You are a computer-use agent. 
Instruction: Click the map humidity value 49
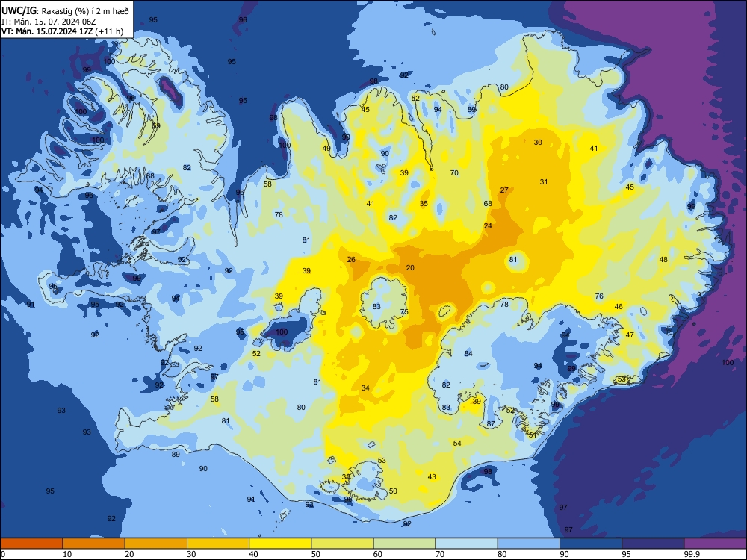(326, 148)
